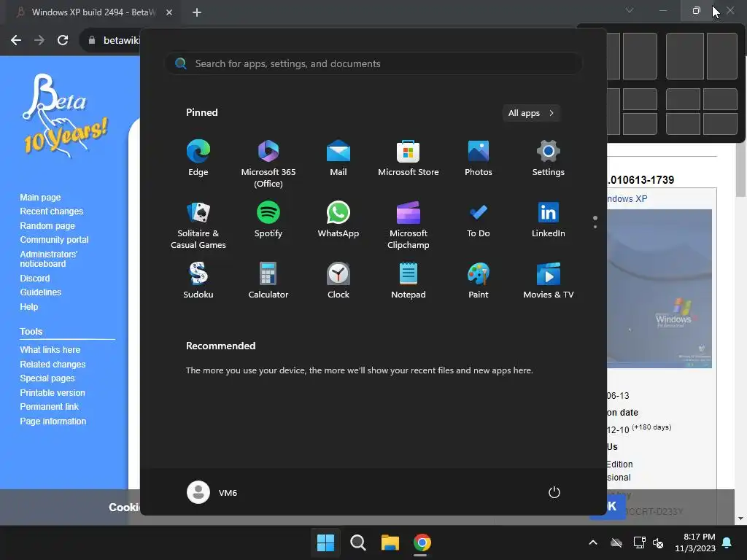Go to a Random page
747x560 pixels.
coord(47,226)
